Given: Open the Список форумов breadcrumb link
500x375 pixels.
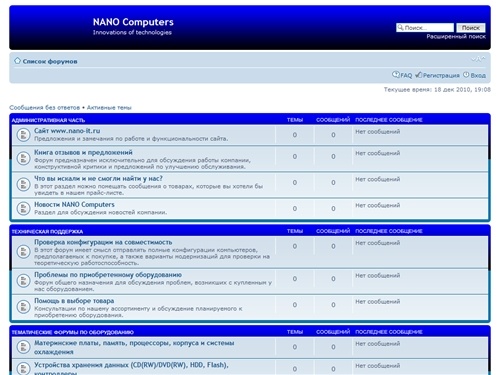Looking at the screenshot, I should (50, 61).
